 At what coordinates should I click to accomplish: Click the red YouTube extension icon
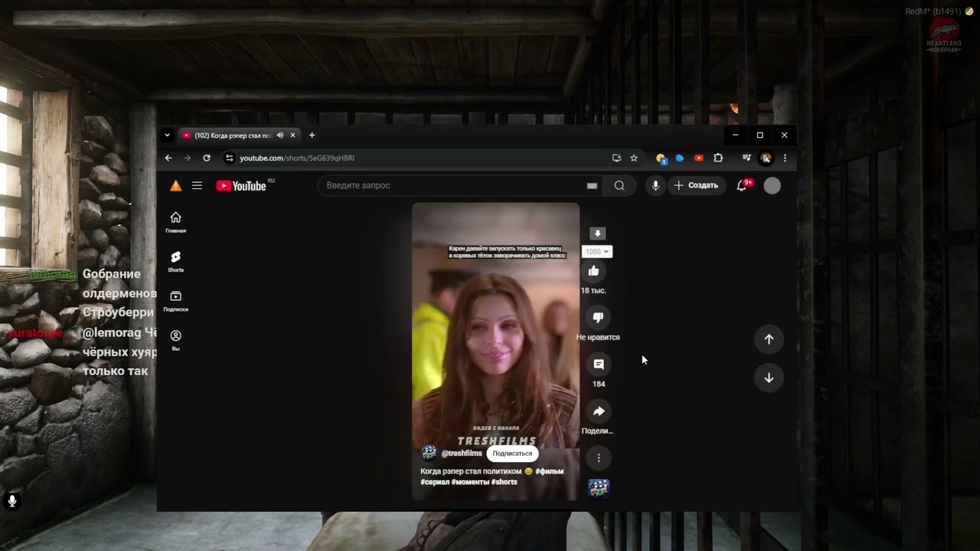click(698, 158)
